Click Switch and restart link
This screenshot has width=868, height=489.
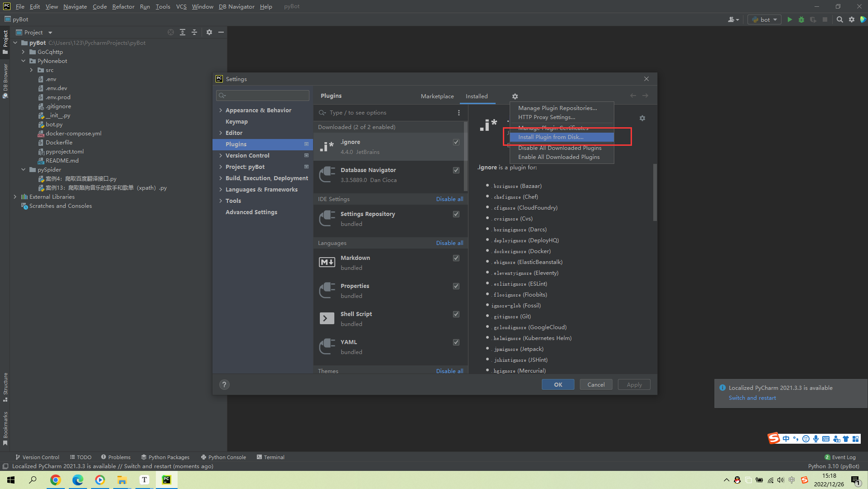pos(752,398)
